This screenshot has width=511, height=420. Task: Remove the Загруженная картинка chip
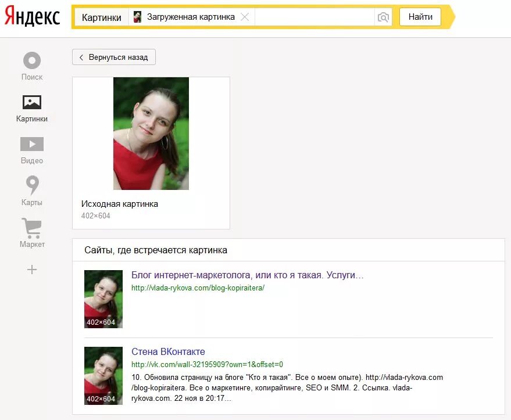tap(245, 17)
